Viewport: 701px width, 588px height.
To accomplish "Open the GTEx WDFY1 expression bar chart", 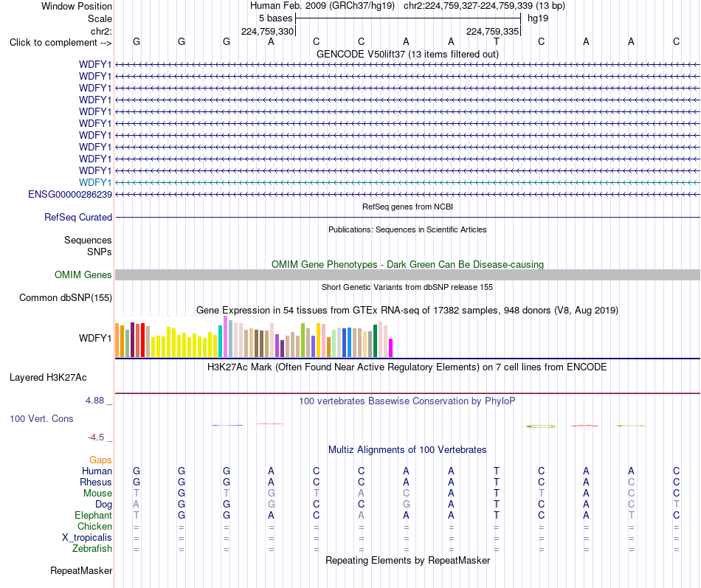I will (254, 336).
